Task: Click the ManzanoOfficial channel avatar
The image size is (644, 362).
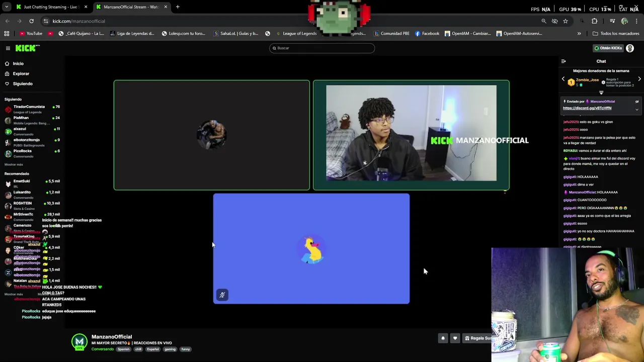Action: pos(79,342)
